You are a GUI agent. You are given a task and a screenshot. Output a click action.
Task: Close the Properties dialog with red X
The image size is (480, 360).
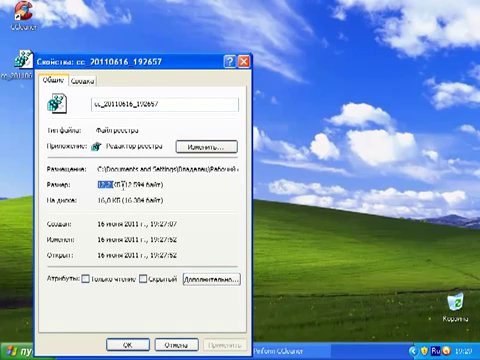[244, 62]
